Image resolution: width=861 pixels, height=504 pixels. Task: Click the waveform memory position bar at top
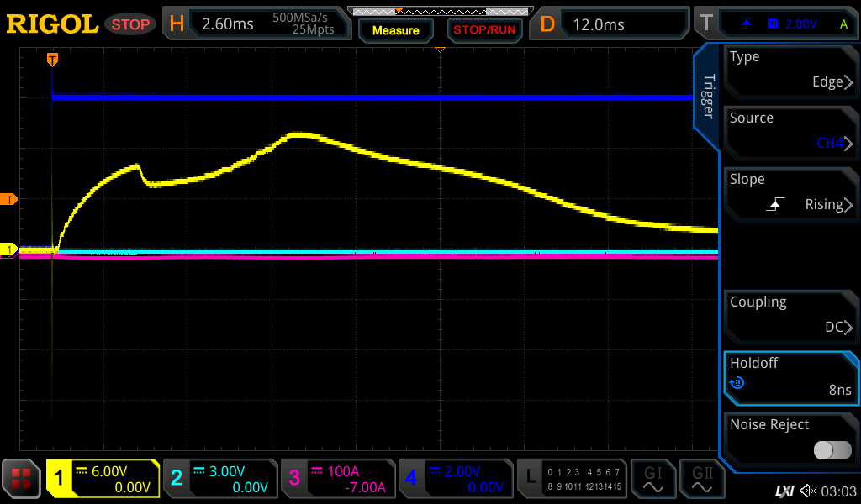[x=439, y=11]
